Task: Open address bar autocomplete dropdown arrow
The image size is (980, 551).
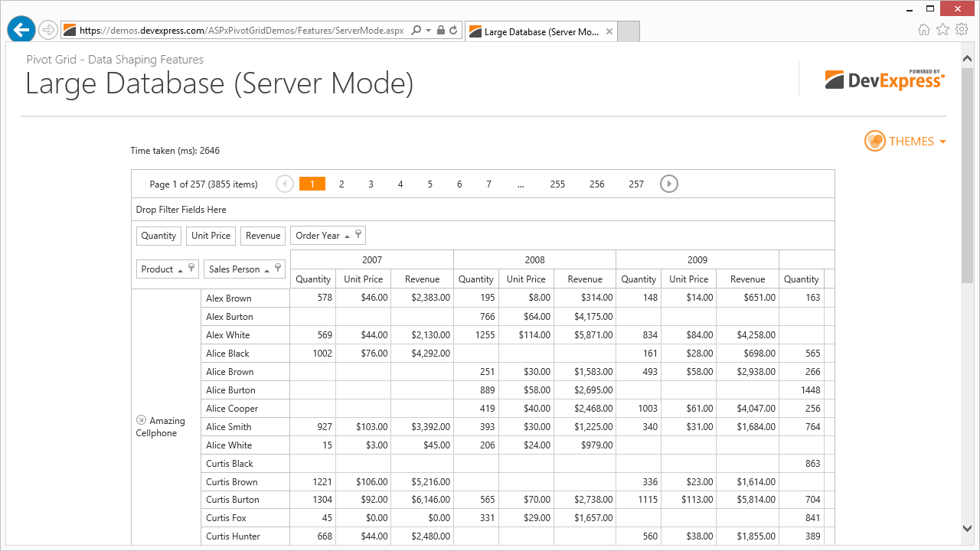Action: click(428, 31)
